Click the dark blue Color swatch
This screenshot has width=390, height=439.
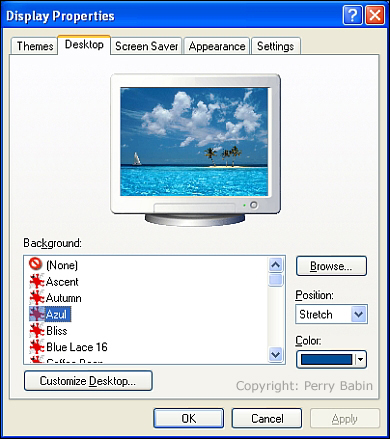(x=326, y=359)
